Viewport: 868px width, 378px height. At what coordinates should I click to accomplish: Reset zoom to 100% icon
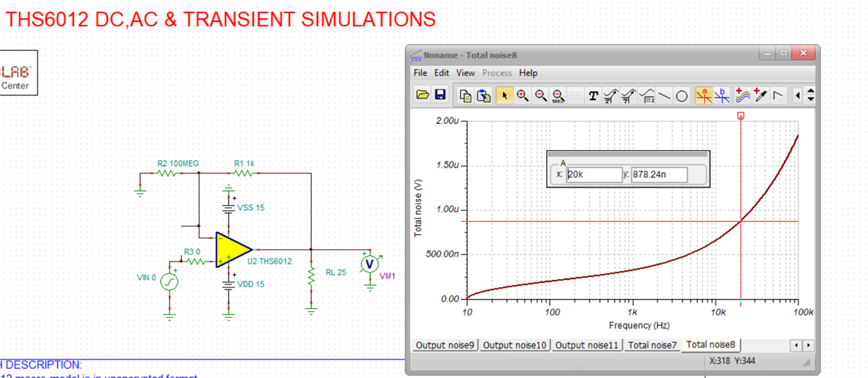coord(558,95)
